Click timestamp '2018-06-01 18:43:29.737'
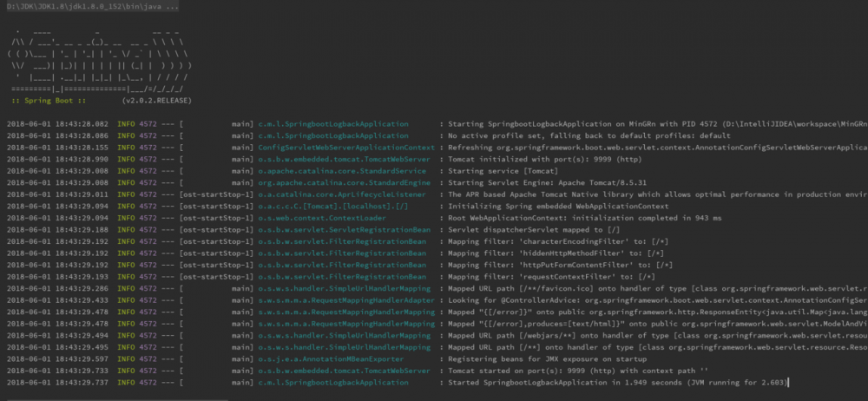Image resolution: width=868 pixels, height=401 pixels. 57,382
